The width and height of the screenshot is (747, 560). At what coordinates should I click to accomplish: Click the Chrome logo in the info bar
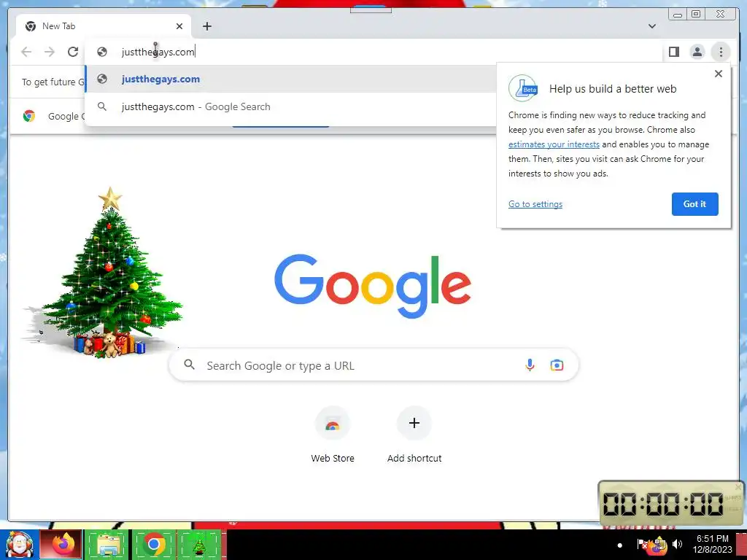click(x=29, y=116)
